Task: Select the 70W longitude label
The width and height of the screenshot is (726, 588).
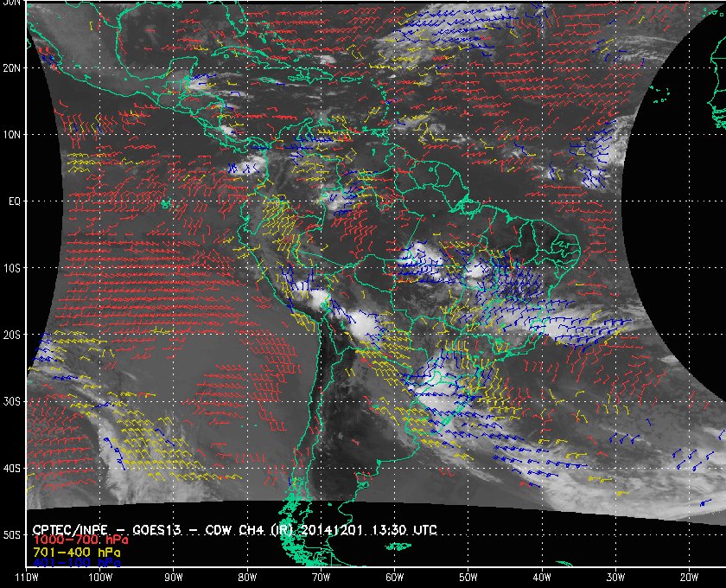Action: pos(321,578)
